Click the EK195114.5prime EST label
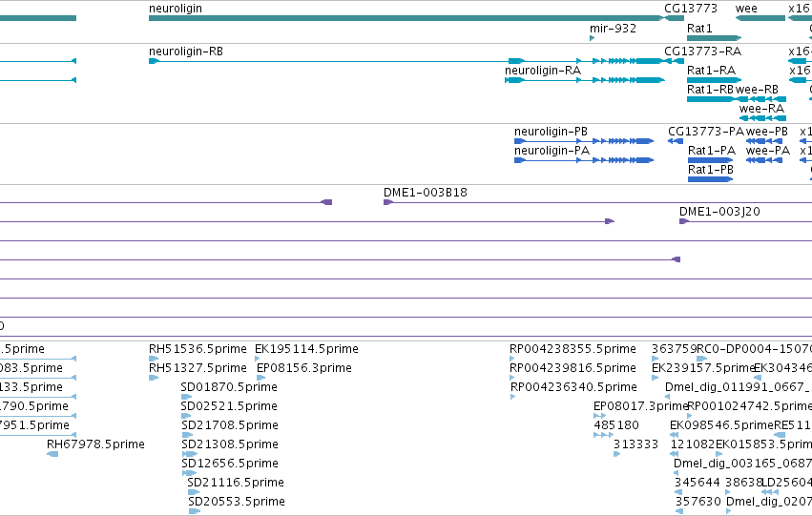812x516 pixels. 306,349
